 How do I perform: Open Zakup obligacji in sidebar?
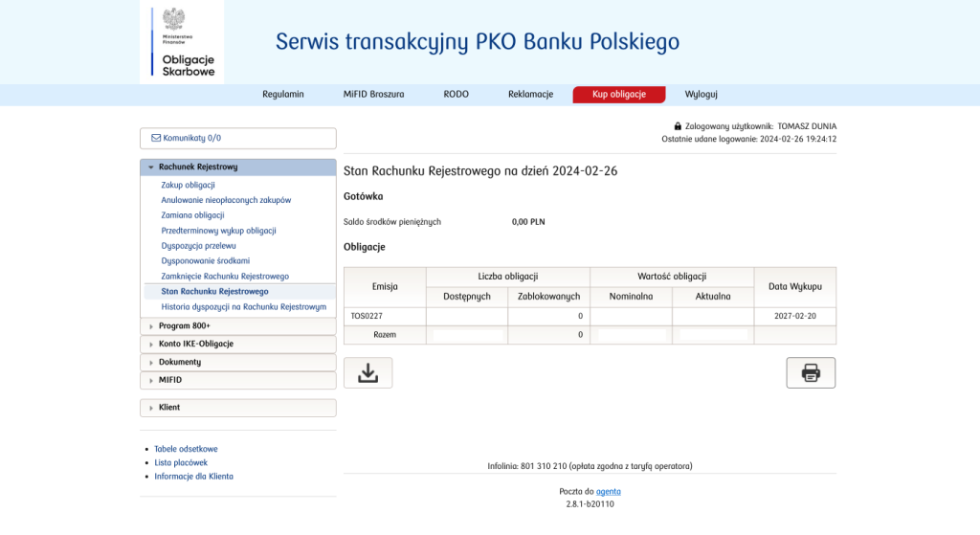(x=188, y=185)
